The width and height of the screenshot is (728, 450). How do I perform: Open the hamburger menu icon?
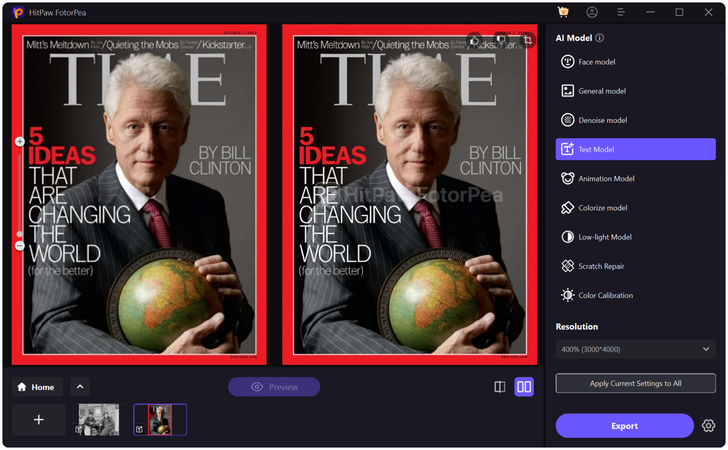(621, 13)
